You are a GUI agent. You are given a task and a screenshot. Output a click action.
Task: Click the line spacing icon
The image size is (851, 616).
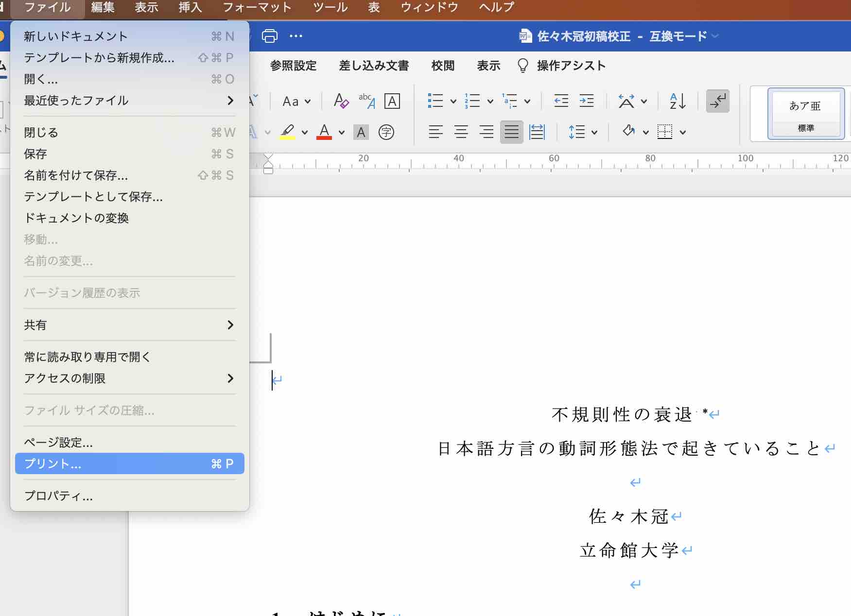click(577, 132)
